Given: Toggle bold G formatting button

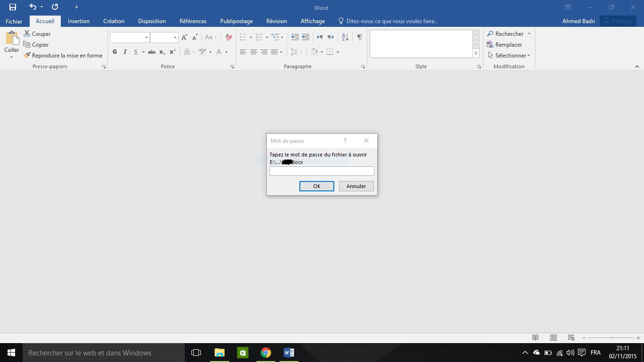Looking at the screenshot, I should point(115,52).
